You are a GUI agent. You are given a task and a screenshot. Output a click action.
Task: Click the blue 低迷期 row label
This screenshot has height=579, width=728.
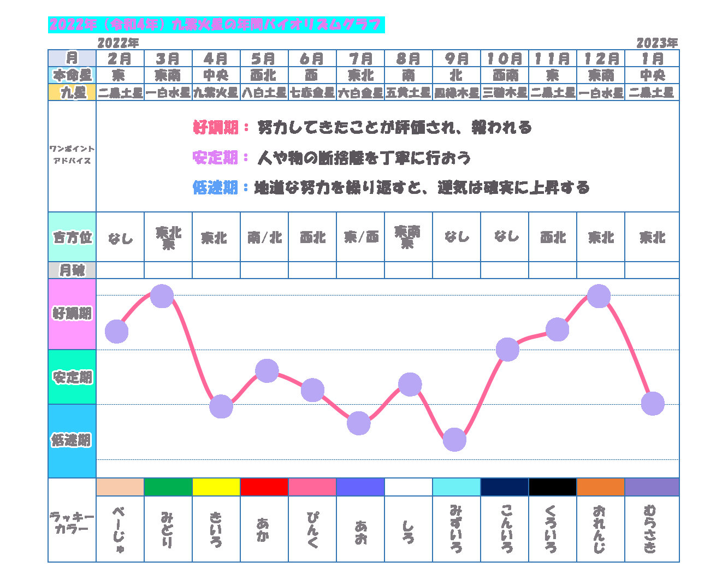(x=72, y=441)
